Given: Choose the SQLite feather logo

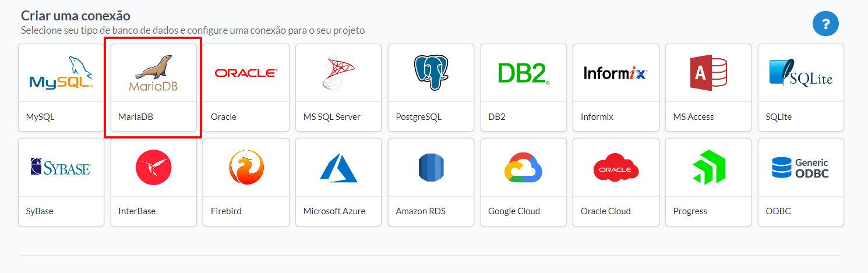Looking at the screenshot, I should pos(801,73).
